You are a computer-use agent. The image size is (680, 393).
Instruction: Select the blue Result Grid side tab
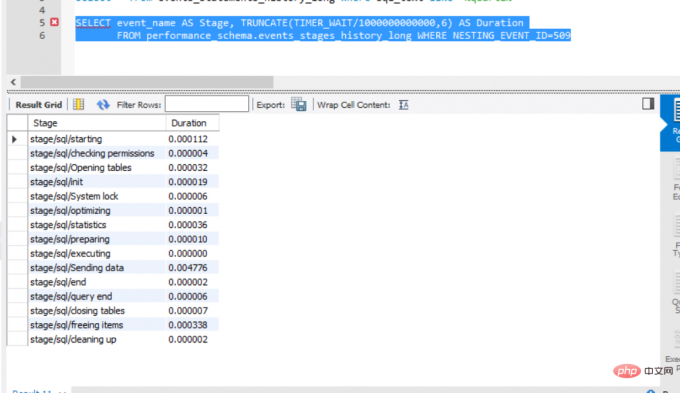[671, 123]
